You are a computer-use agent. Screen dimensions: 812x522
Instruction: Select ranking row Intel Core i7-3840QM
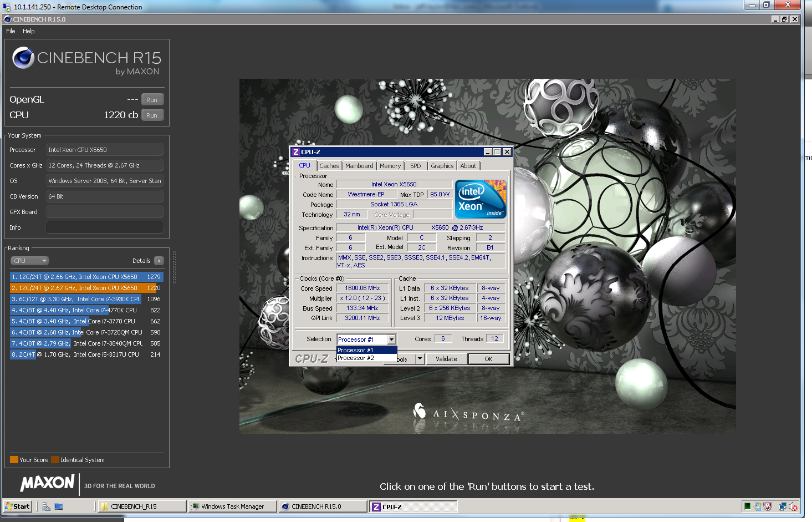86,343
